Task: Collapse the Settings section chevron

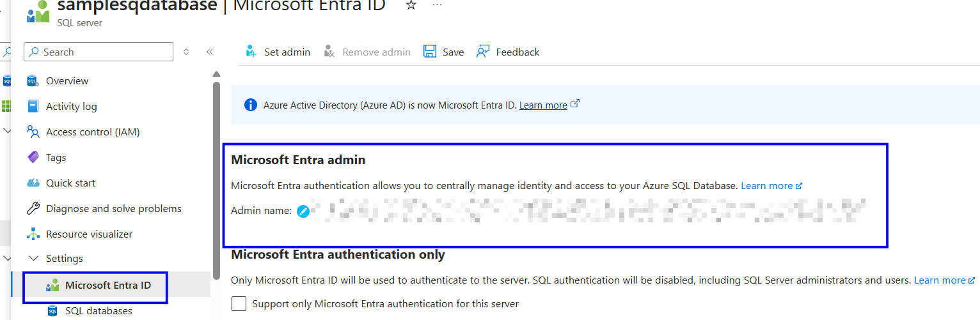Action: coord(33,259)
